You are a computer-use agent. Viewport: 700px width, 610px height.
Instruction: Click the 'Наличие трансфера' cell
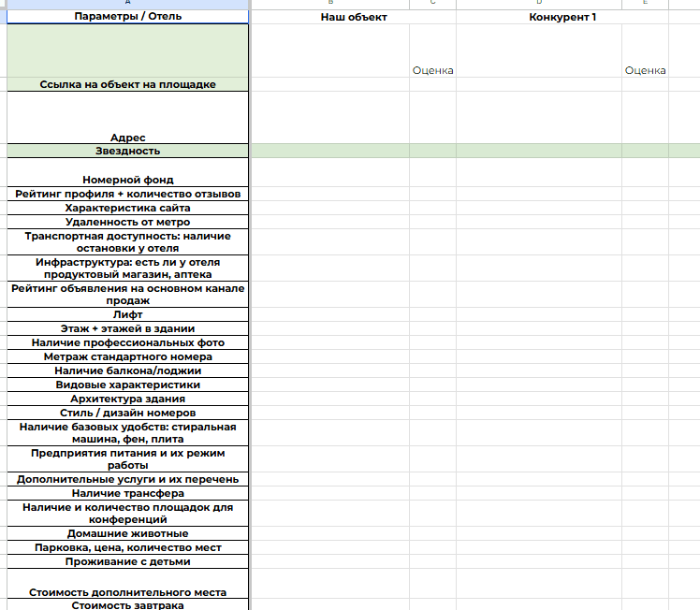click(x=127, y=493)
